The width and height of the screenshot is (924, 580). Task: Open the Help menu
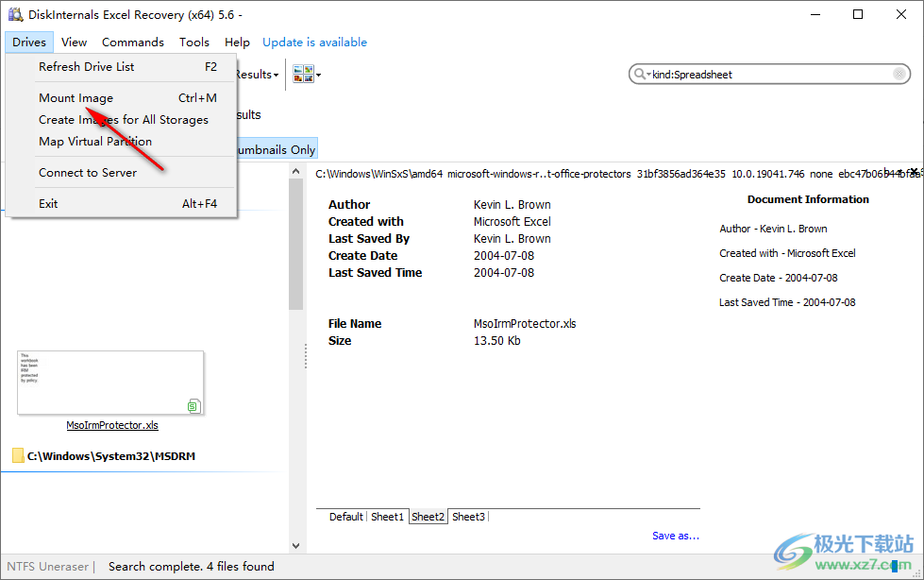click(237, 43)
